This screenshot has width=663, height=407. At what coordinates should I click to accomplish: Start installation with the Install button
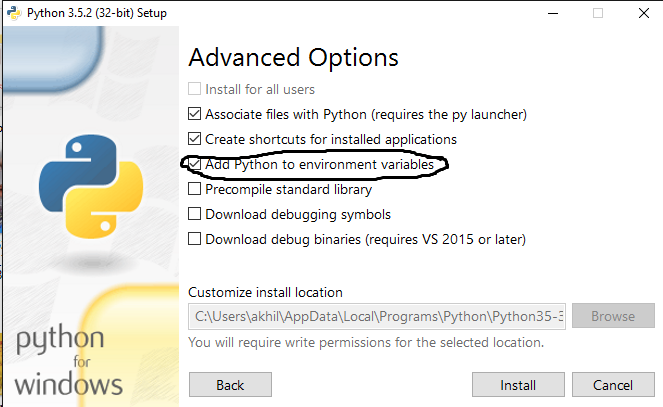517,385
